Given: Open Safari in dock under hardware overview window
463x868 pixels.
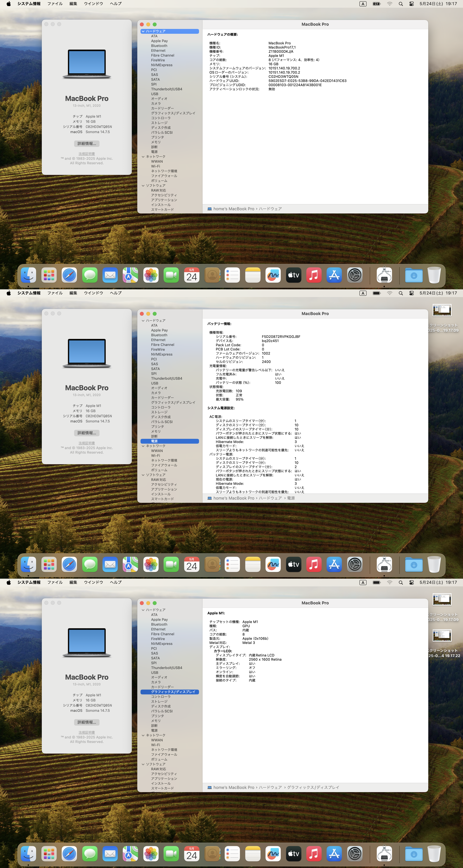Looking at the screenshot, I should pos(69,275).
